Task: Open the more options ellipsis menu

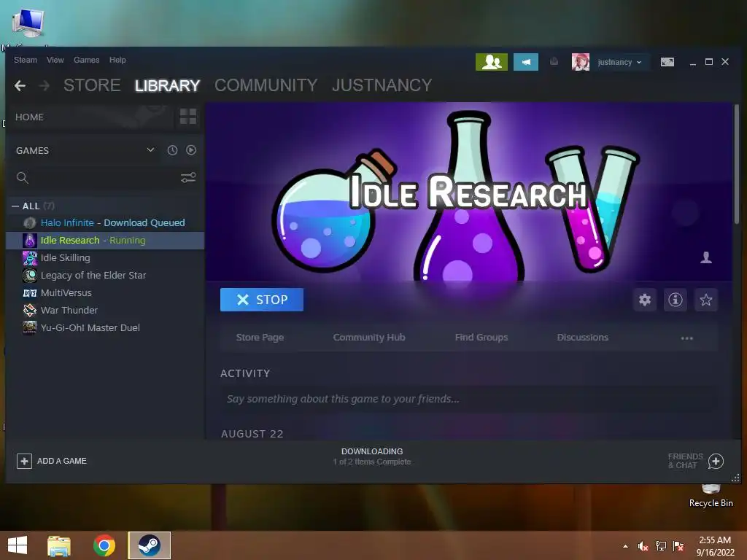Action: click(x=686, y=338)
